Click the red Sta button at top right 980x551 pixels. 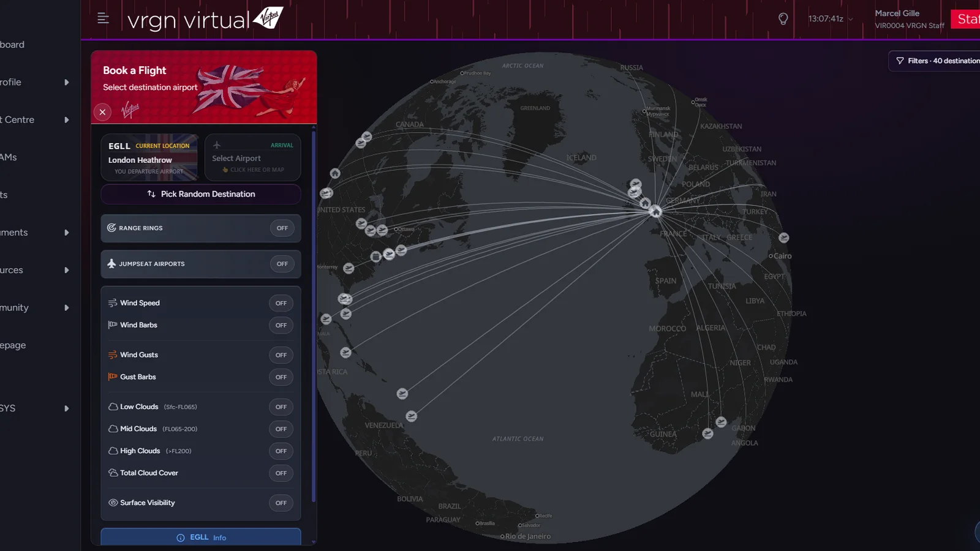pyautogui.click(x=965, y=19)
